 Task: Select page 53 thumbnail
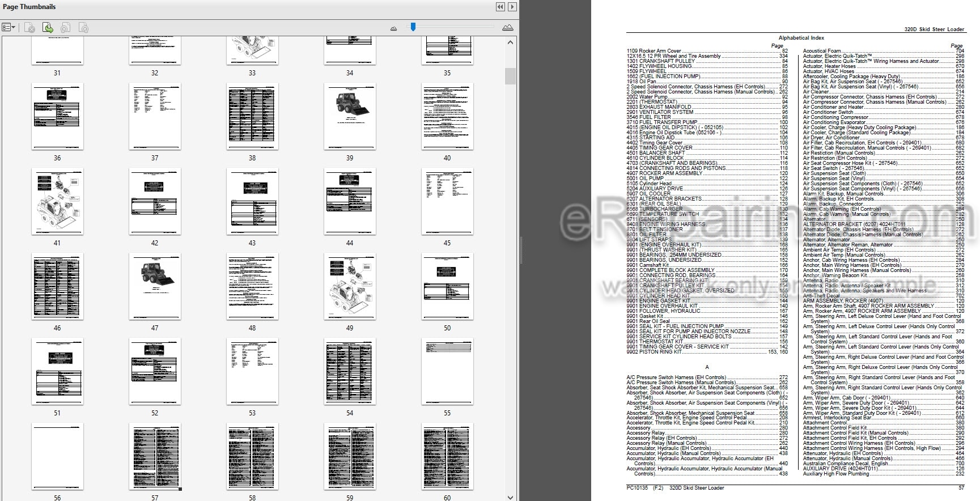[252, 371]
